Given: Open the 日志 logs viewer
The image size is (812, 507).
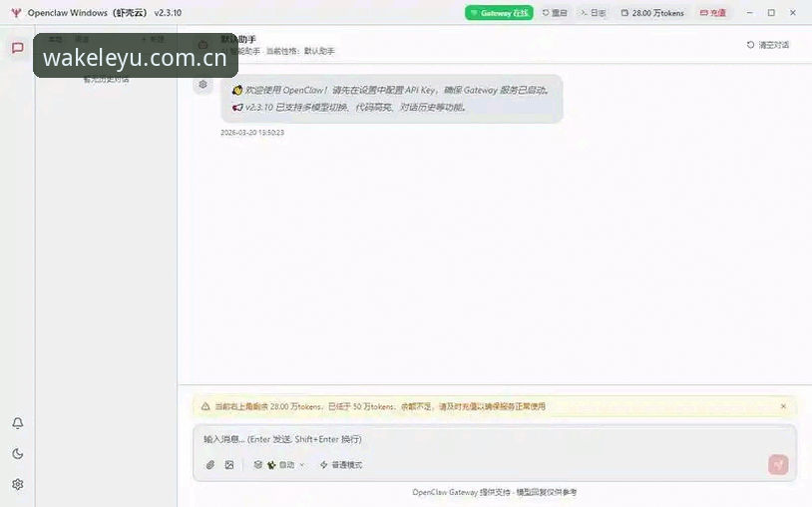Looking at the screenshot, I should (593, 13).
